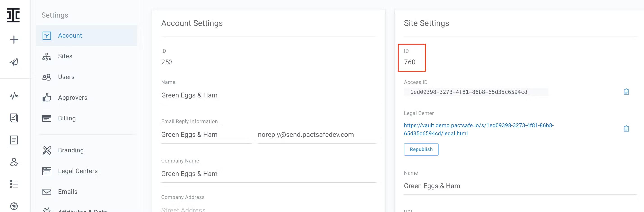Click the Settings sidebar title
644x212 pixels.
pyautogui.click(x=55, y=15)
